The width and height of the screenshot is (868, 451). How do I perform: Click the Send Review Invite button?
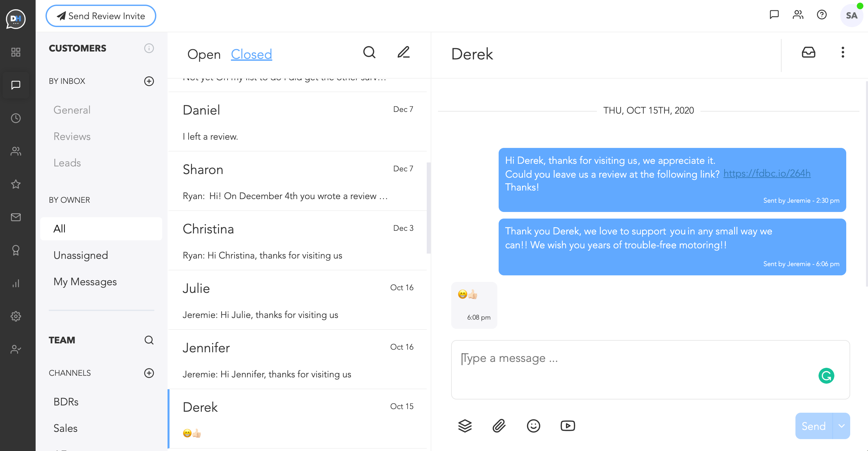(101, 16)
